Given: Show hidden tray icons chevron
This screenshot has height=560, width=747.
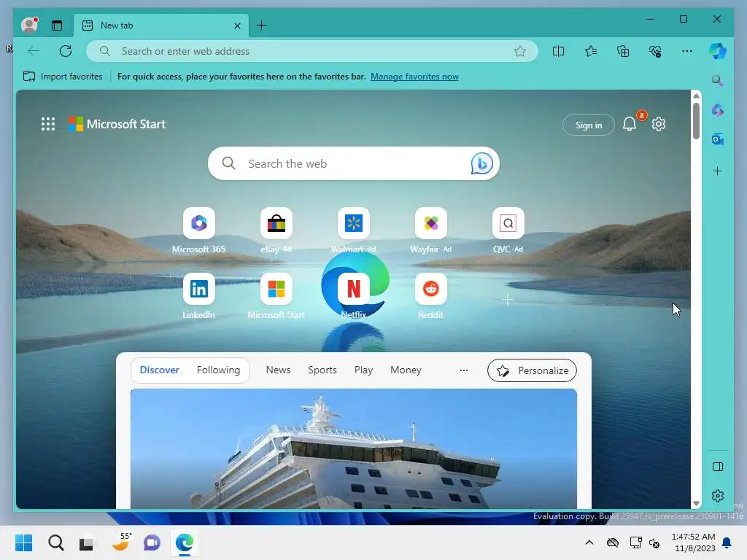Looking at the screenshot, I should [589, 542].
